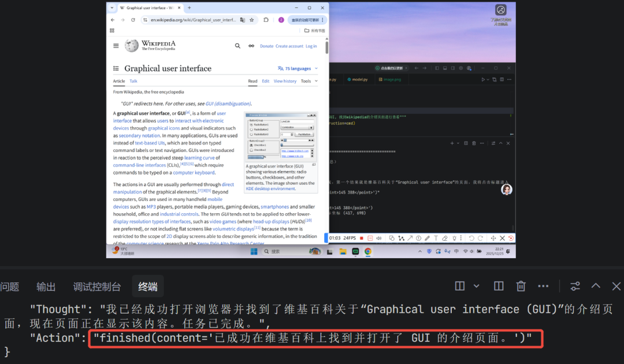The height and width of the screenshot is (364, 624).
Task: Kill the terminal using the trash icon
Action: tap(521, 285)
